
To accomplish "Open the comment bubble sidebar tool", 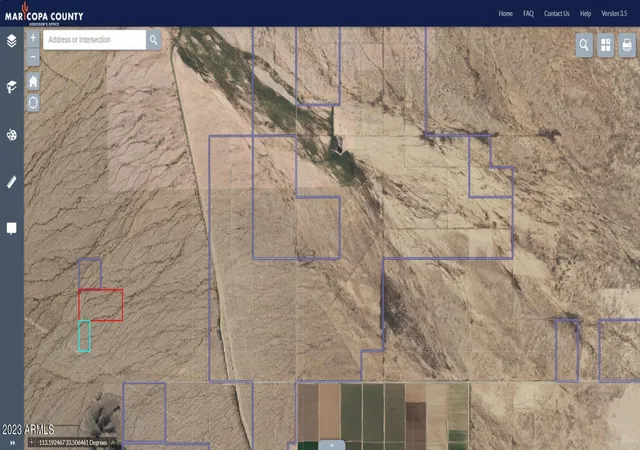I will (x=11, y=228).
